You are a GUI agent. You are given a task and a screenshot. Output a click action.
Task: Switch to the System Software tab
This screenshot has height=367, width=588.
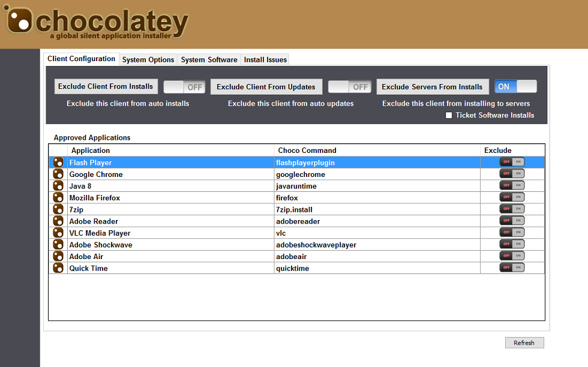point(209,60)
